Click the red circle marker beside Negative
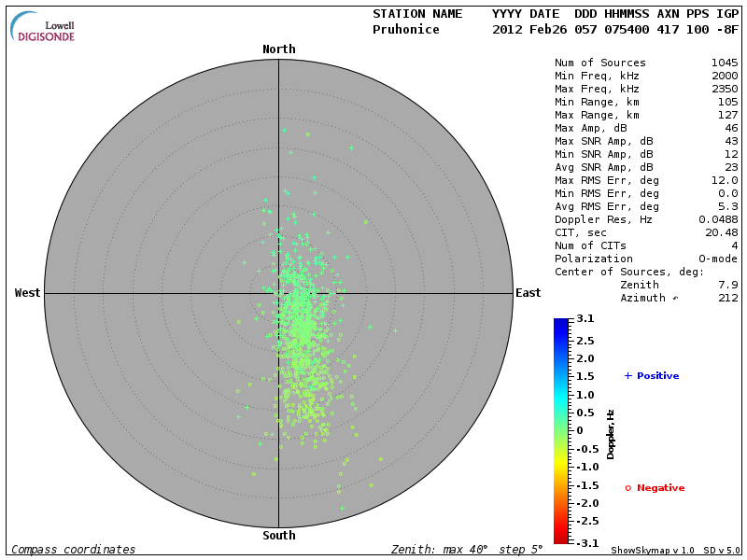 tap(627, 487)
